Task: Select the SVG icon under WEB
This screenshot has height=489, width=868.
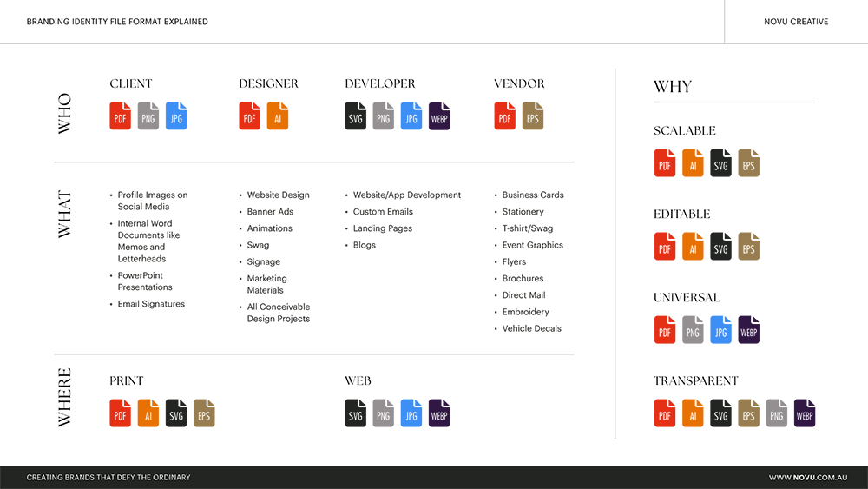Action: pos(355,413)
